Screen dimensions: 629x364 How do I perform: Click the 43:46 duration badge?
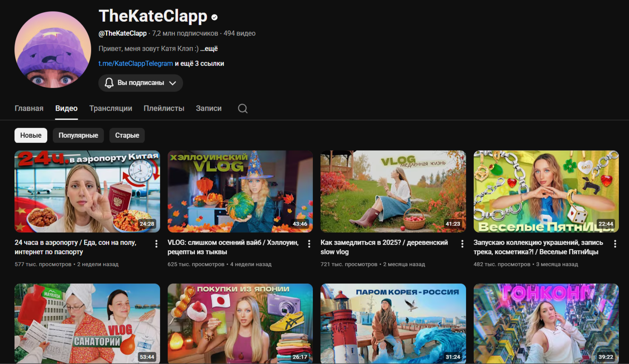point(300,224)
